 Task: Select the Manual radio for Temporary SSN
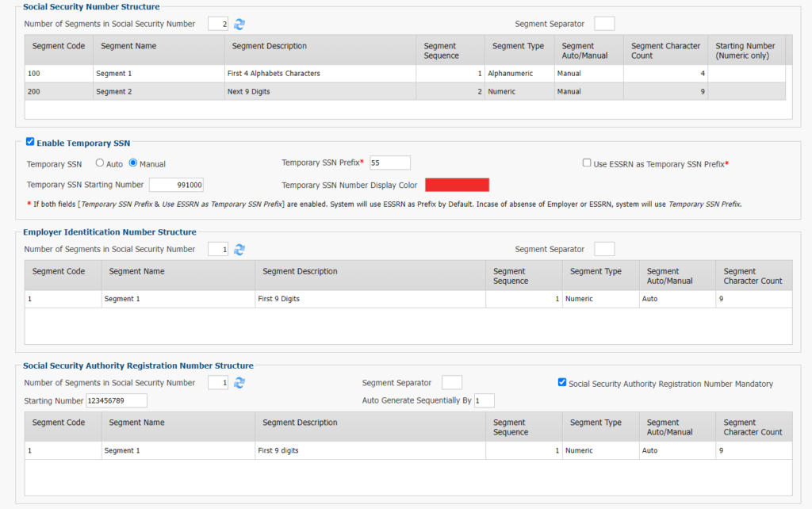133,163
